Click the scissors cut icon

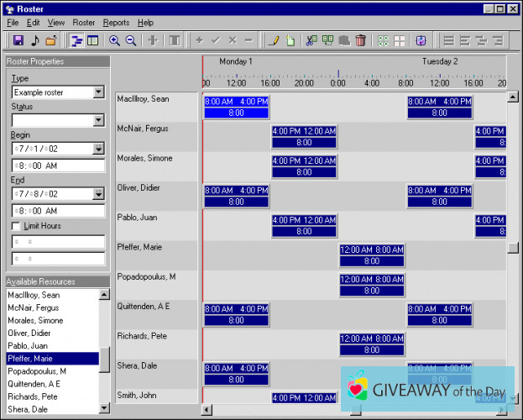click(311, 40)
